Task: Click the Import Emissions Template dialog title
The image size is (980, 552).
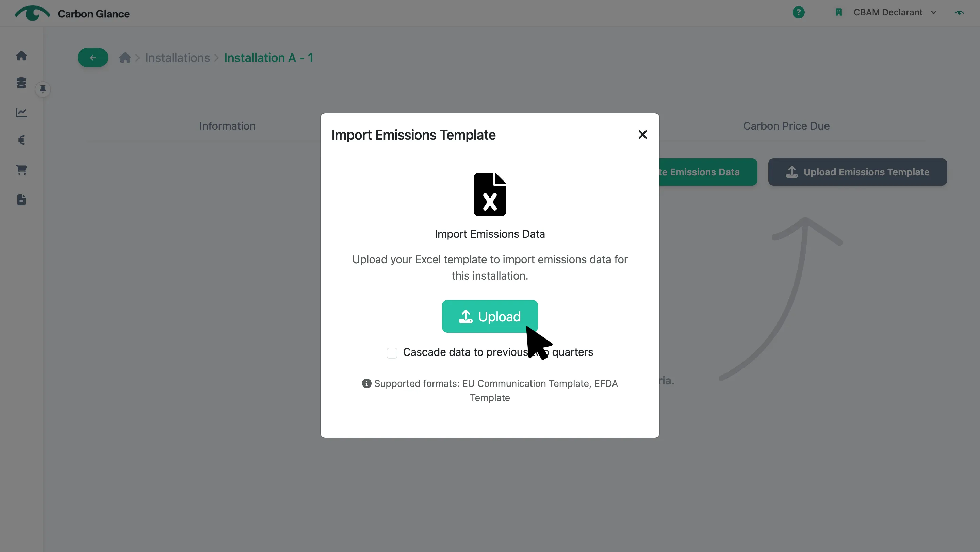Action: (x=413, y=135)
